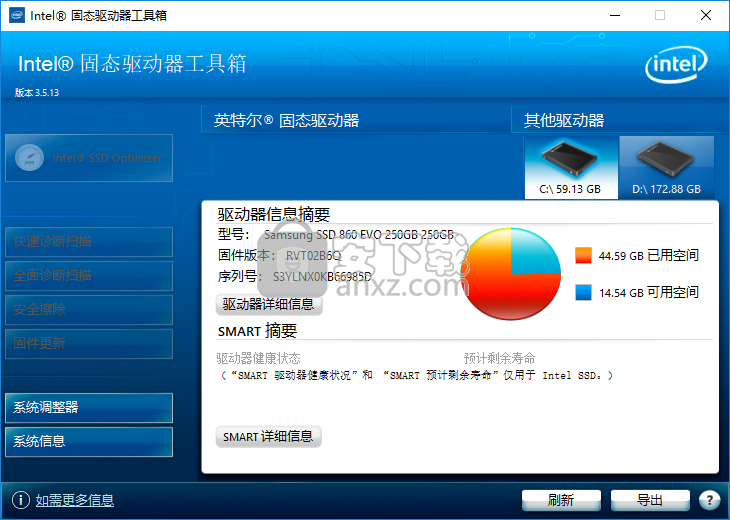Open the Intel SSD Optimizer tool
The image size is (730, 520).
click(89, 158)
